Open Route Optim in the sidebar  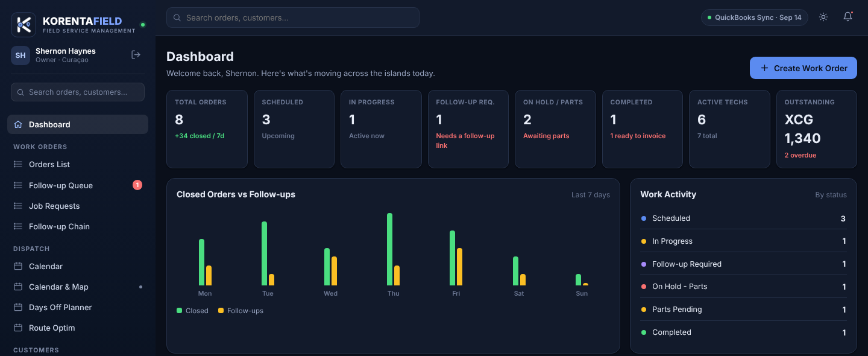tap(78, 328)
